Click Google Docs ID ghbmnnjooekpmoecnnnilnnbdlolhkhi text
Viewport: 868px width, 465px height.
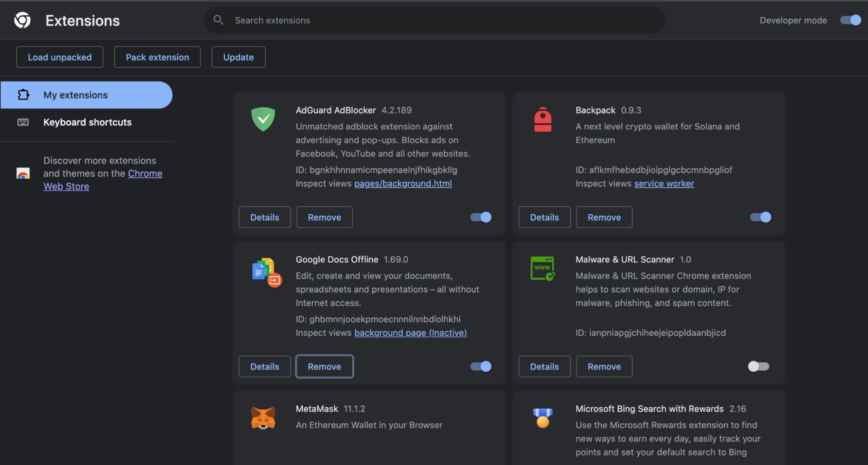pos(378,319)
